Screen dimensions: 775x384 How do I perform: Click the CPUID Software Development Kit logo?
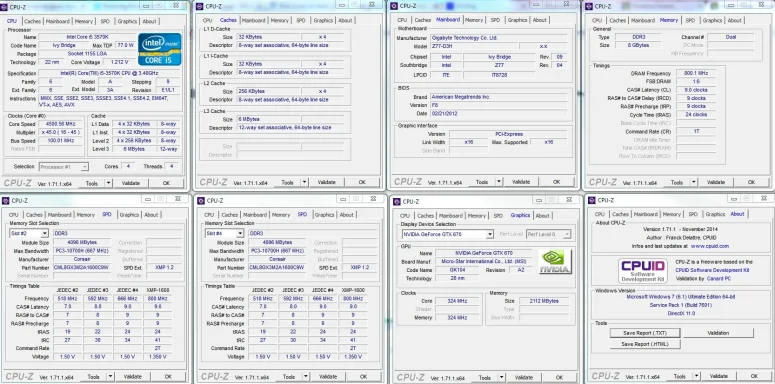click(x=643, y=270)
